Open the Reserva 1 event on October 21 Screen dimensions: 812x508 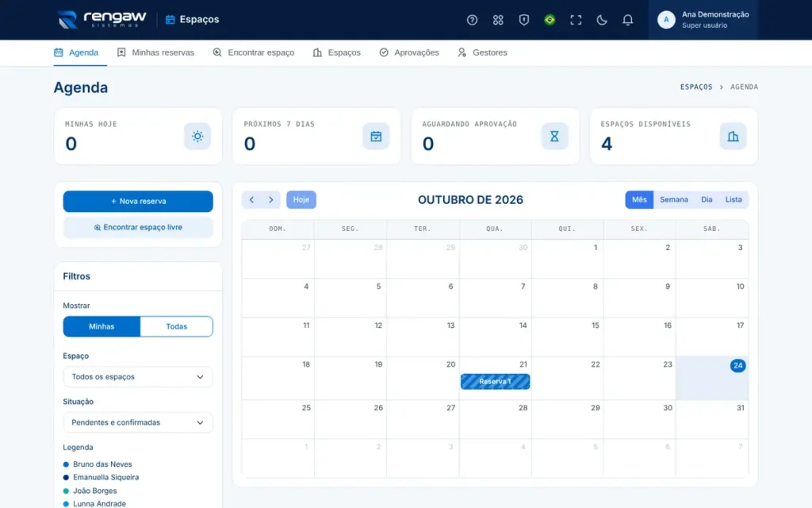pos(495,382)
